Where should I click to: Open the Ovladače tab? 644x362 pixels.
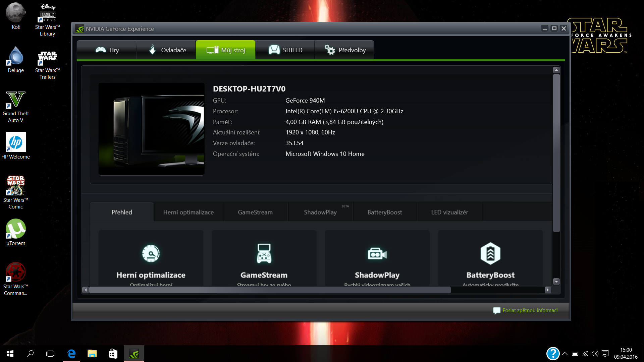pyautogui.click(x=166, y=50)
